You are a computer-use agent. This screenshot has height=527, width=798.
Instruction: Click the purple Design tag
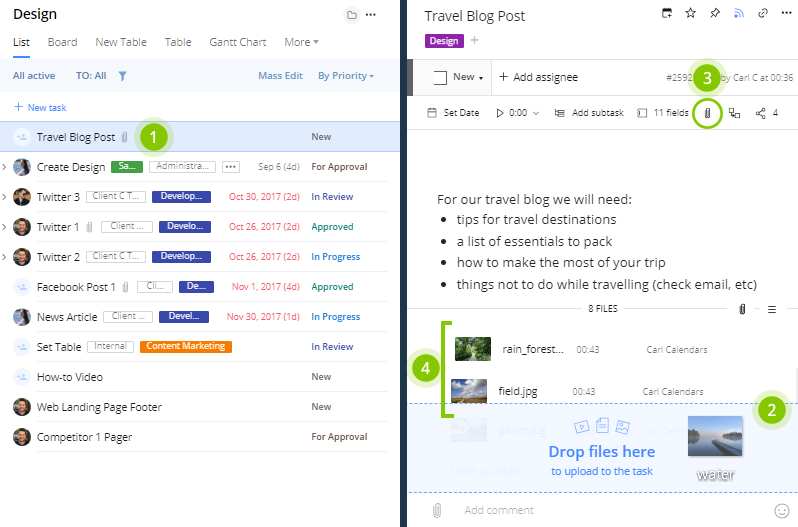tap(444, 41)
